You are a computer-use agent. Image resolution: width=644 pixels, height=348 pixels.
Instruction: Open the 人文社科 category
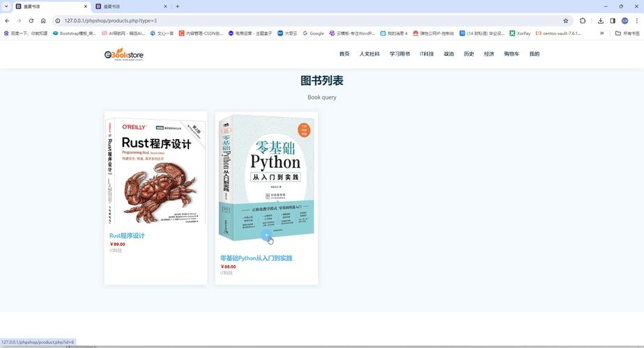369,54
